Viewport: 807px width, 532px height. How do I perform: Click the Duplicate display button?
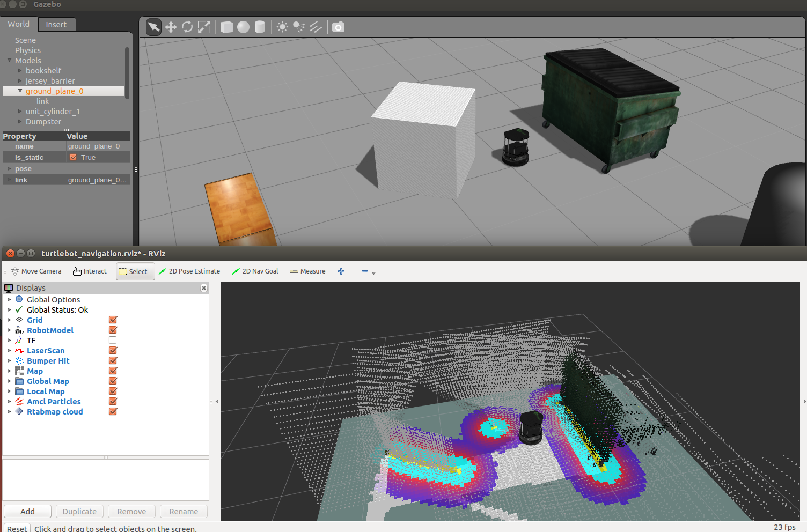(x=79, y=512)
